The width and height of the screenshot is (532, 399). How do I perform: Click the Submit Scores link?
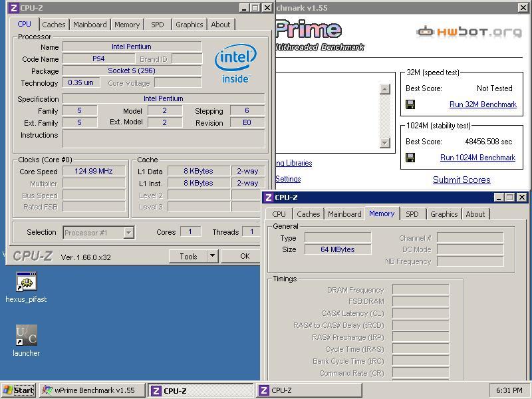(x=462, y=180)
